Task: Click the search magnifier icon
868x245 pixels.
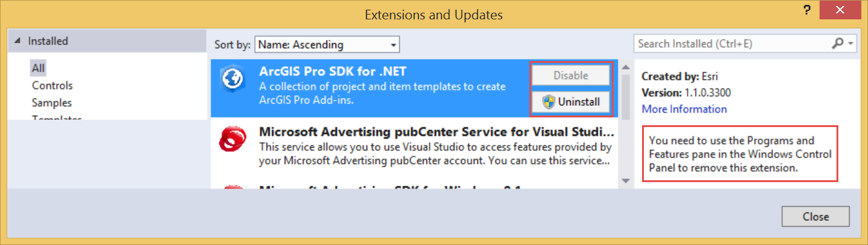Action: [x=838, y=44]
